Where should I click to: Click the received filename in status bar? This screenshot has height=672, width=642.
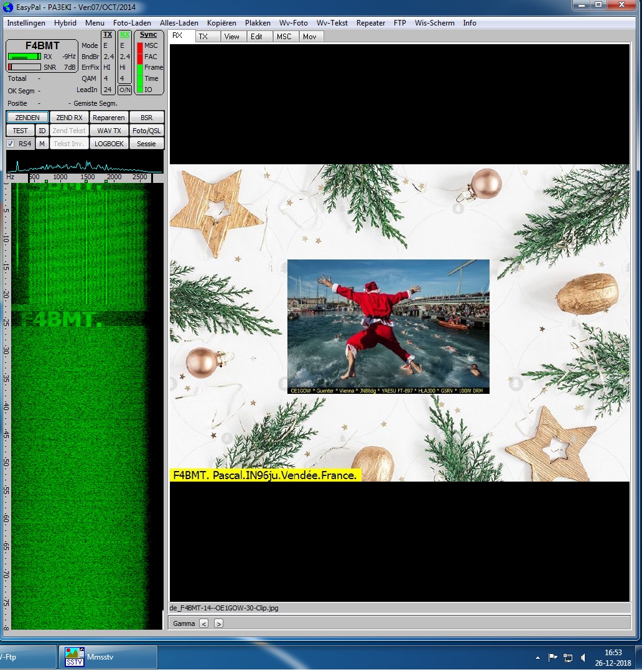click(224, 608)
